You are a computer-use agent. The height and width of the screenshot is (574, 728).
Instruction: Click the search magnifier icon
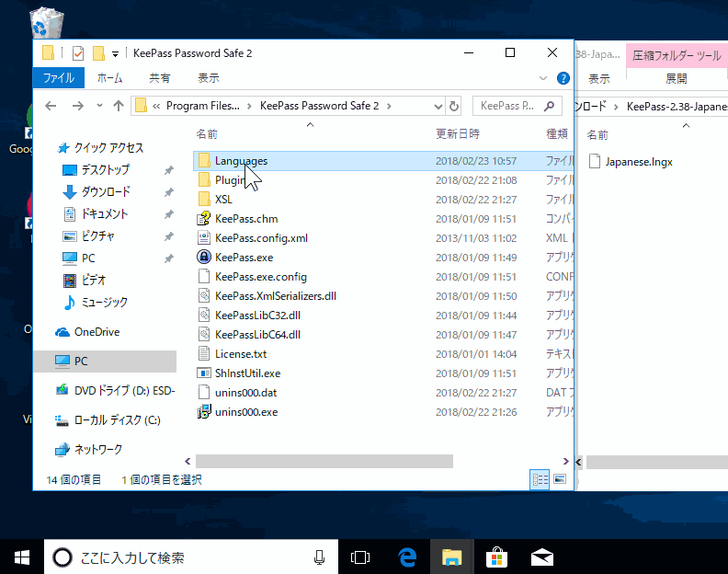[x=550, y=106]
